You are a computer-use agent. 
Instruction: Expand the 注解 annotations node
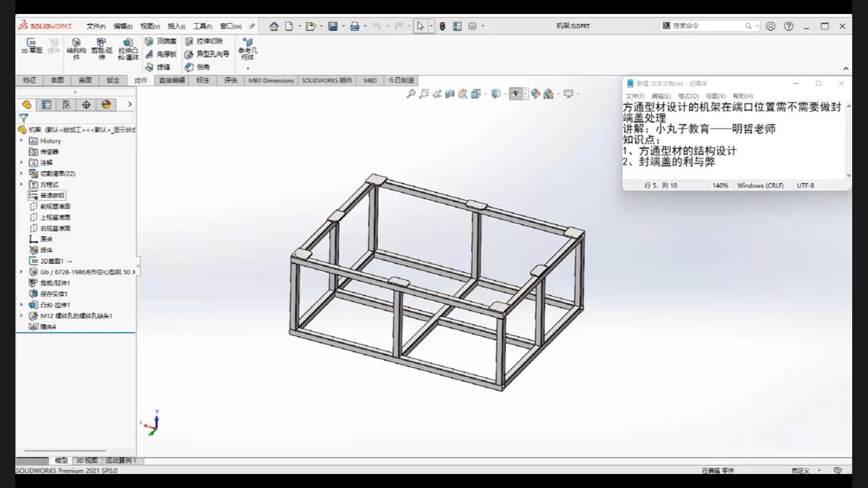[21, 162]
